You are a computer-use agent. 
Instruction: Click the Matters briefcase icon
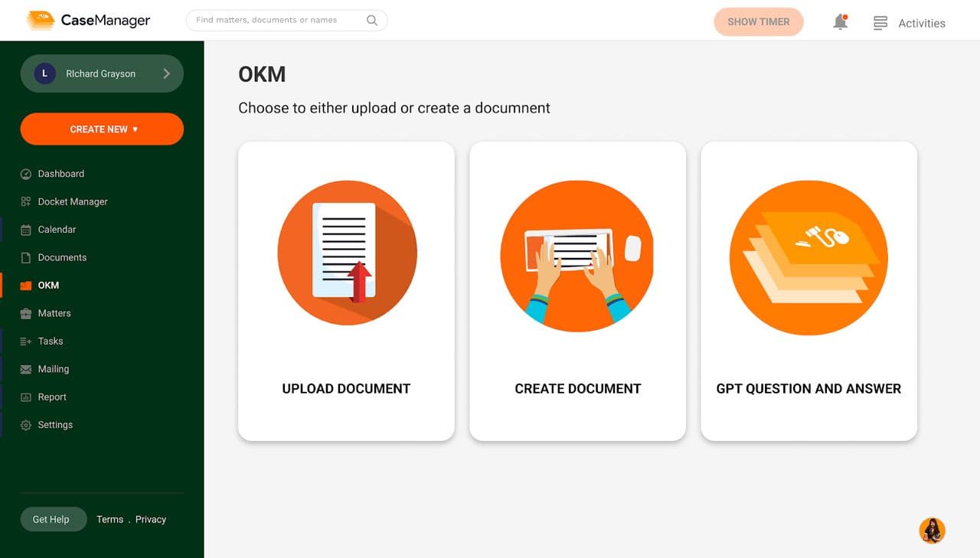[x=26, y=314]
